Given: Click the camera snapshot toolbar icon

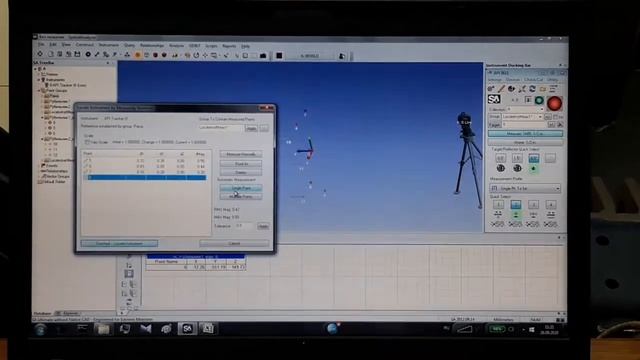Looking at the screenshot, I should point(263,56).
